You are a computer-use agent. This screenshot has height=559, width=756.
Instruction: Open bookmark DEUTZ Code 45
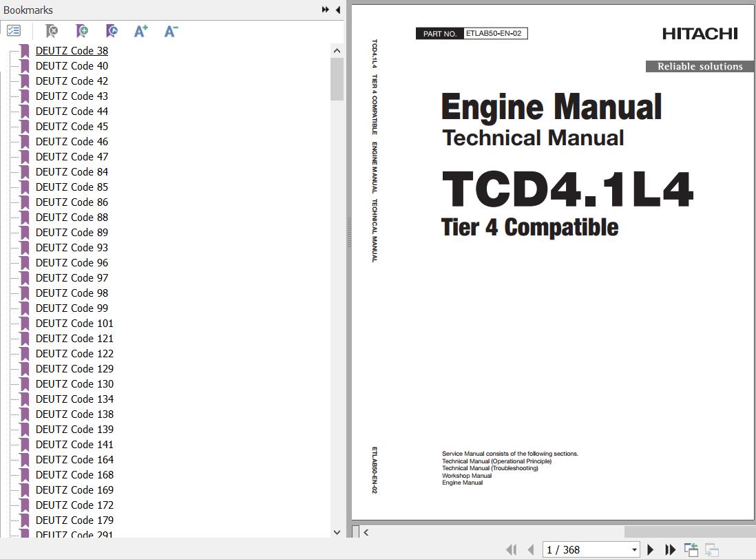pyautogui.click(x=72, y=126)
